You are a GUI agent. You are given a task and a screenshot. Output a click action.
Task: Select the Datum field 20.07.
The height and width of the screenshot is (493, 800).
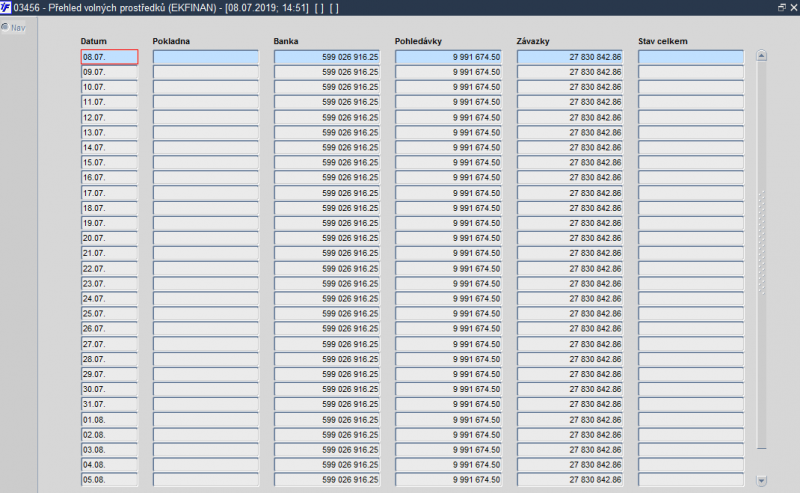click(x=109, y=238)
